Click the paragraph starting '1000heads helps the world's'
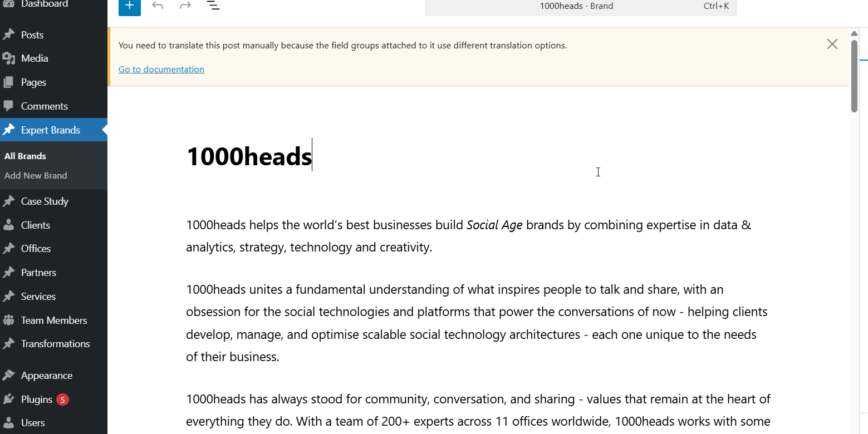868x434 pixels. [x=478, y=236]
